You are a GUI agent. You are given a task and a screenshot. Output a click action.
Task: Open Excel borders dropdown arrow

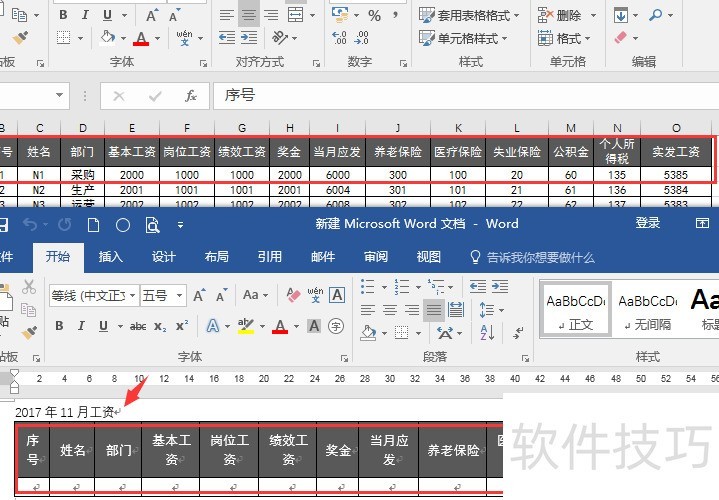tap(80, 38)
